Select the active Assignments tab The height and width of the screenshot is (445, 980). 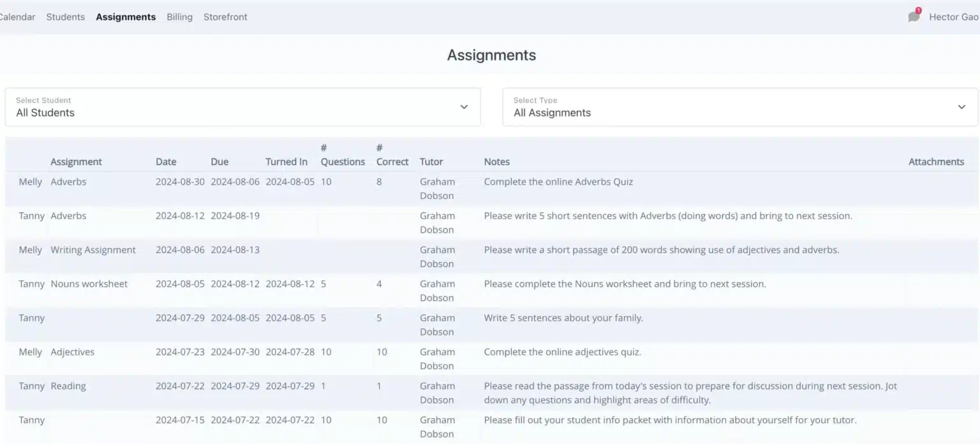click(126, 17)
